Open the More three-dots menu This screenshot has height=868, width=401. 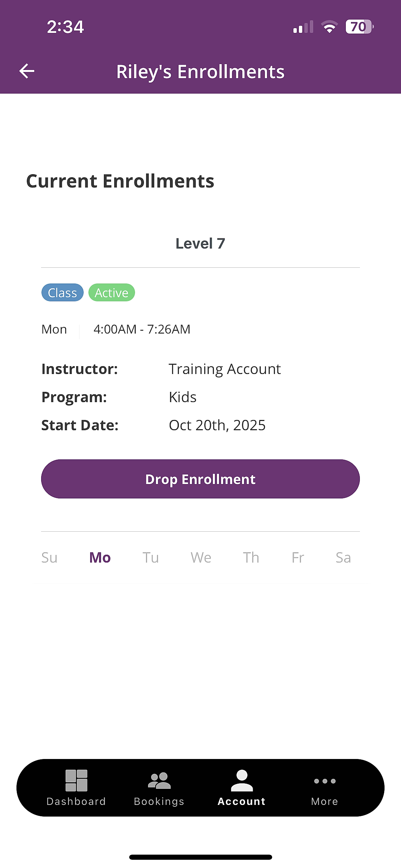point(325,781)
